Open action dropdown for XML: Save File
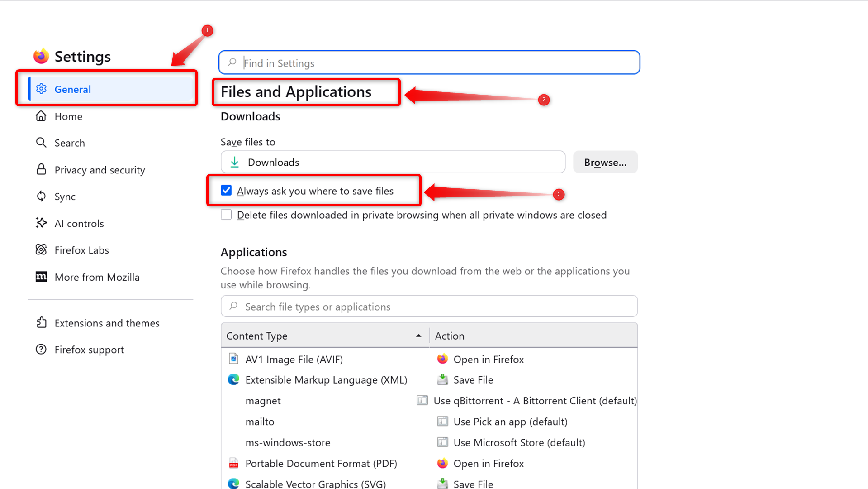Viewport: 868px width, 489px height. 533,380
